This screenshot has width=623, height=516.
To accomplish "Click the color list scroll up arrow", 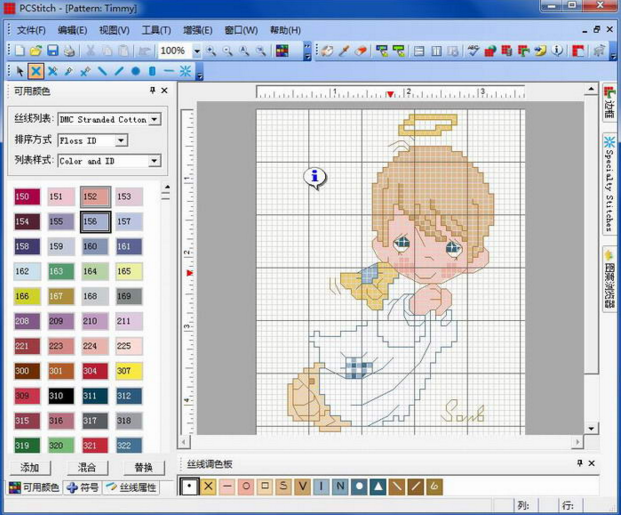I will click(167, 187).
